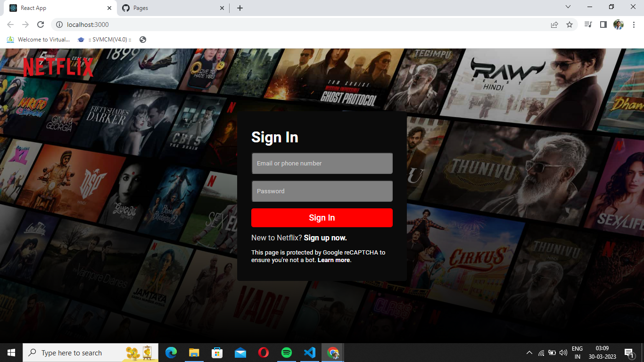Open Chrome side panel
644x362 pixels.
(x=603, y=25)
